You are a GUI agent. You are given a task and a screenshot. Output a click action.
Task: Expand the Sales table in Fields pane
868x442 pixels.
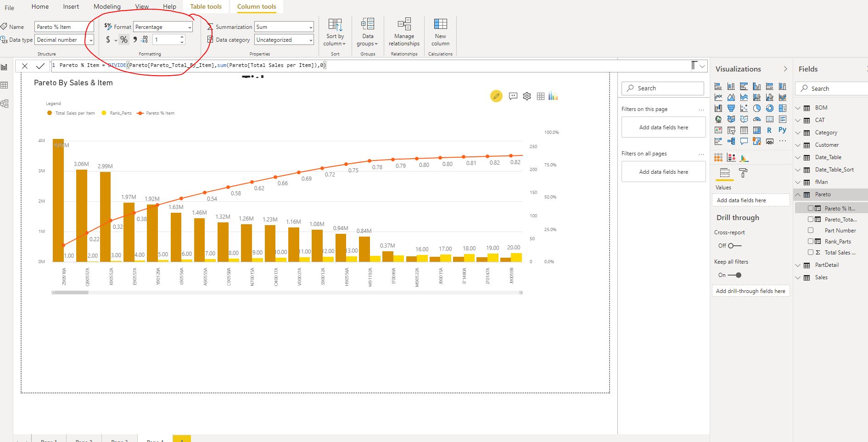pos(799,277)
